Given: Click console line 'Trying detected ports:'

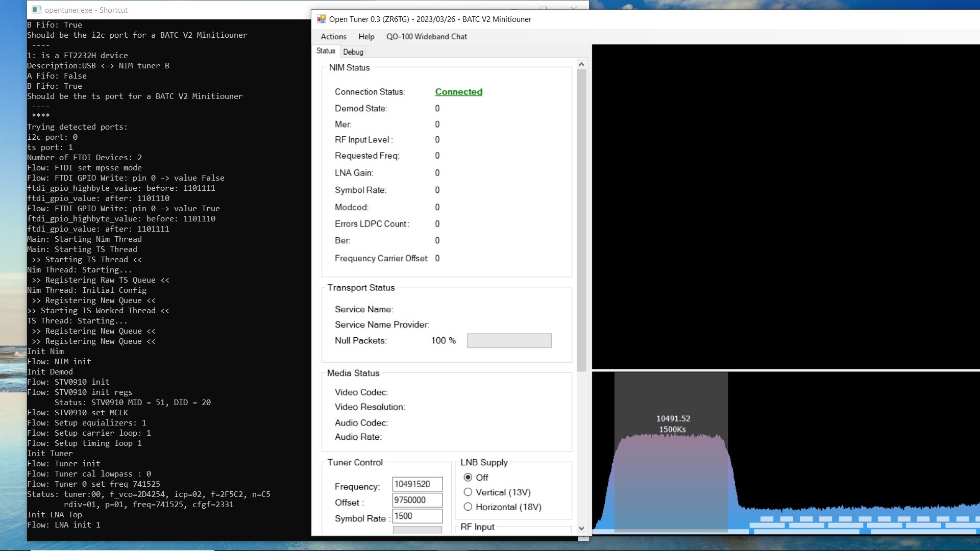Looking at the screenshot, I should pyautogui.click(x=78, y=127).
